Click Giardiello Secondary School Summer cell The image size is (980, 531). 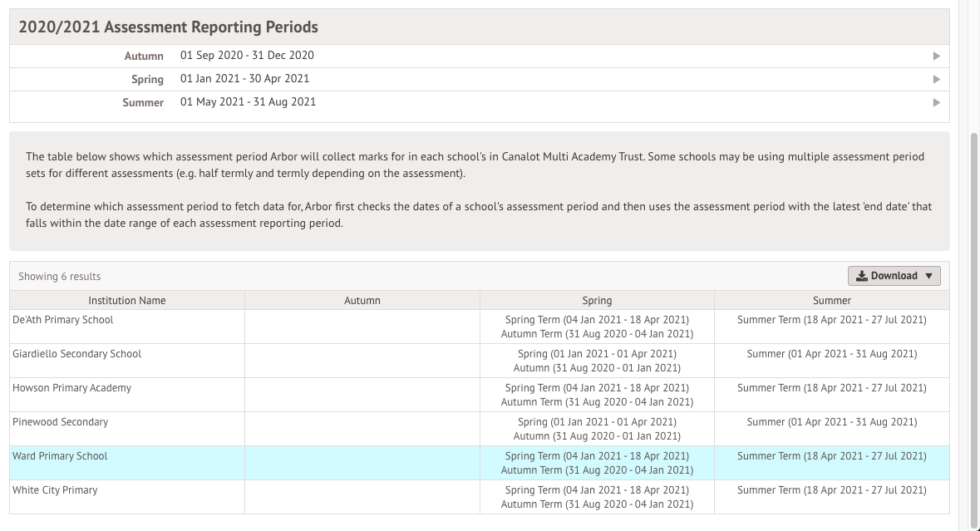click(x=832, y=361)
